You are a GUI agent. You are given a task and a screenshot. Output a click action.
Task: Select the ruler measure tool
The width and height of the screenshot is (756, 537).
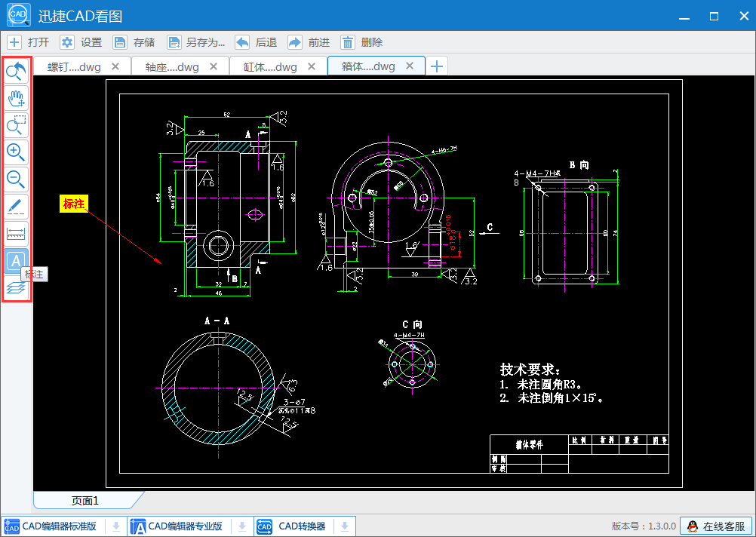(x=16, y=234)
